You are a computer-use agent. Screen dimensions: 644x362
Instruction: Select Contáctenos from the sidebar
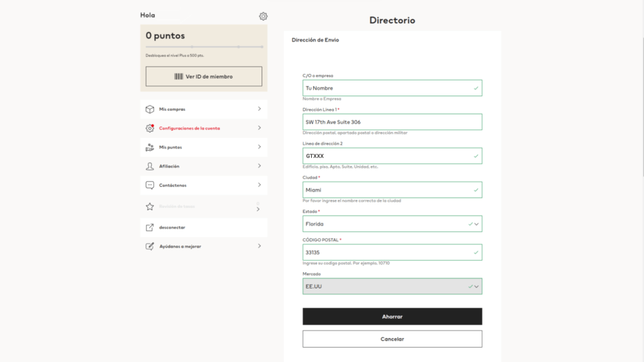click(x=204, y=185)
